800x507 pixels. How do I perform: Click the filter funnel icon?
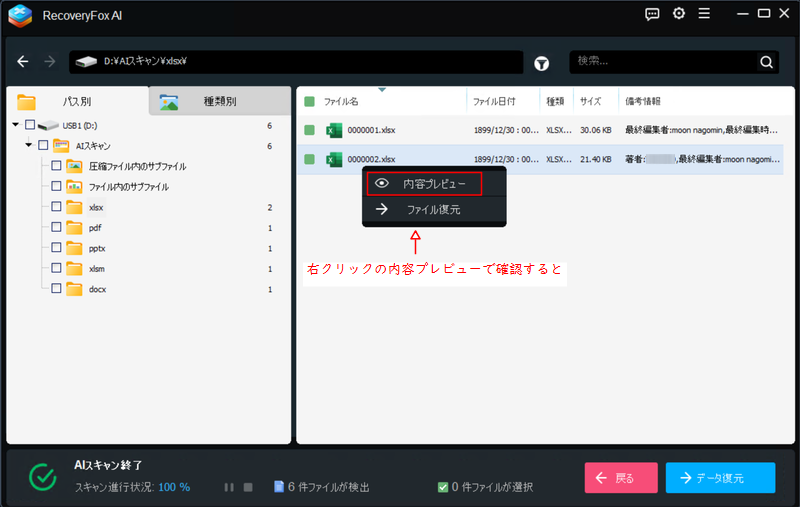coord(541,62)
